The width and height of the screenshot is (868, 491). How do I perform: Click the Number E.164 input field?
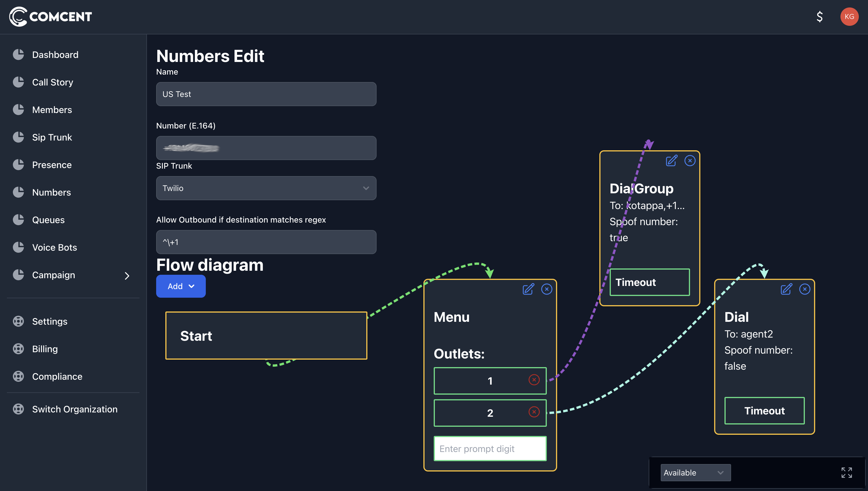266,148
